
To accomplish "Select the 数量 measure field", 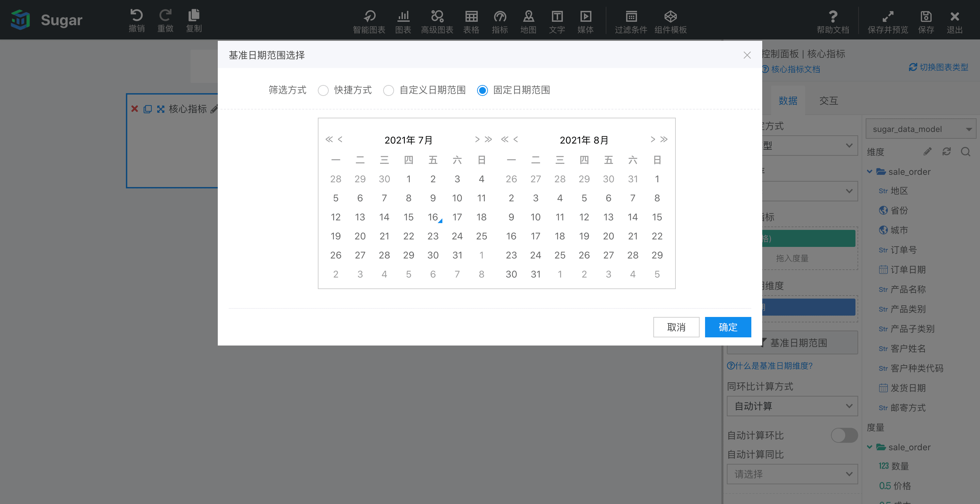I will [x=894, y=466].
